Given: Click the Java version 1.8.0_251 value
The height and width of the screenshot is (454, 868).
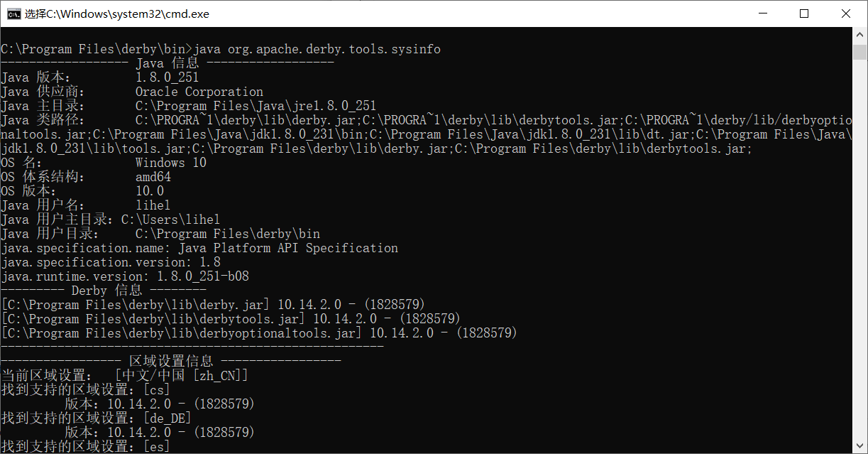Looking at the screenshot, I should coord(167,77).
